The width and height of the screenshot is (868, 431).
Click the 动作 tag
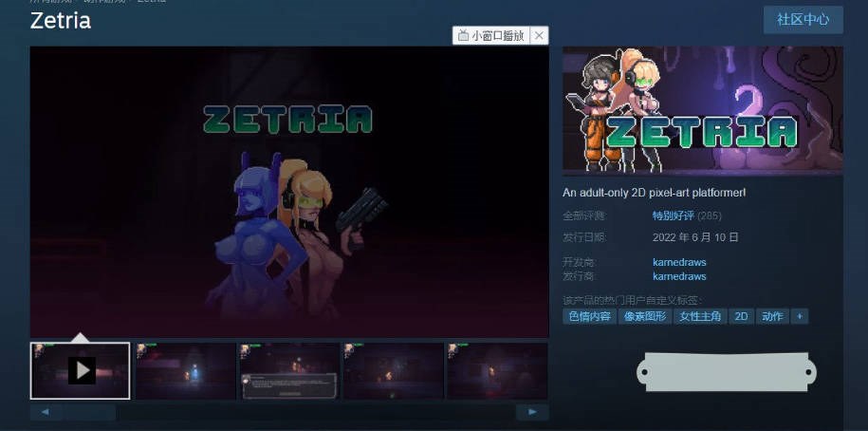[772, 316]
